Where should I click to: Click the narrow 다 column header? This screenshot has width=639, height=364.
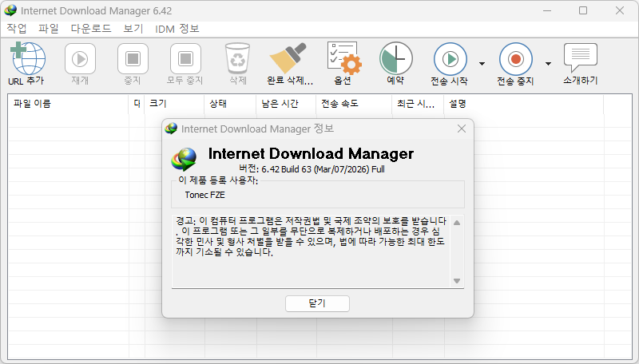(x=137, y=104)
